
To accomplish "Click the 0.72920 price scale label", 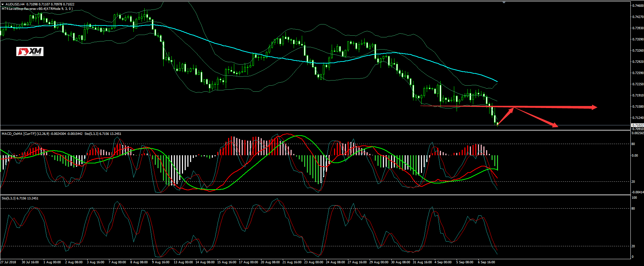I will (638, 62).
